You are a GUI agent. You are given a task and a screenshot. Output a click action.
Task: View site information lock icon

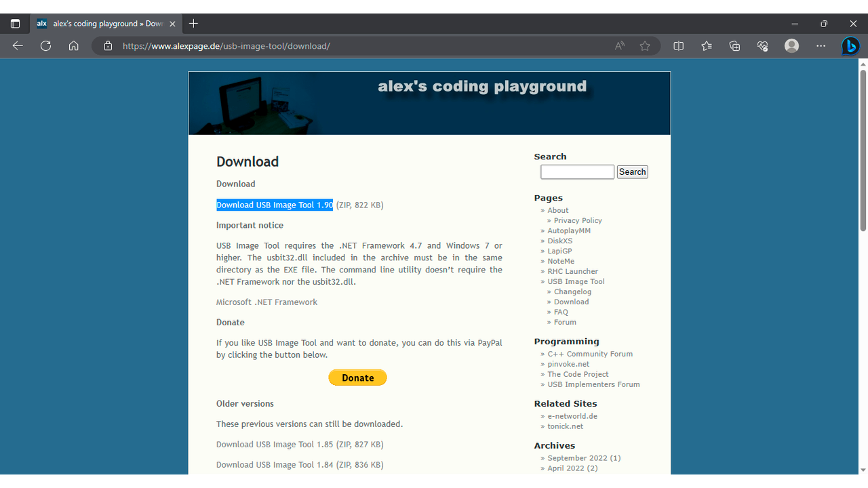(108, 46)
